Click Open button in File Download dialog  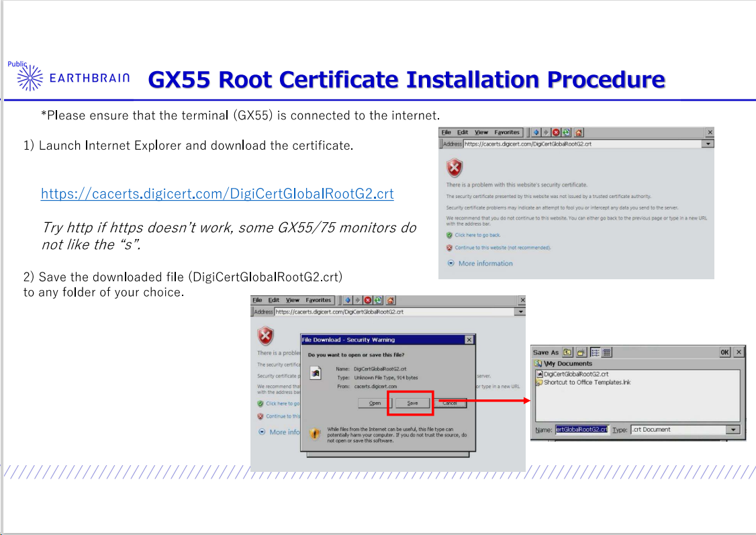pyautogui.click(x=375, y=403)
